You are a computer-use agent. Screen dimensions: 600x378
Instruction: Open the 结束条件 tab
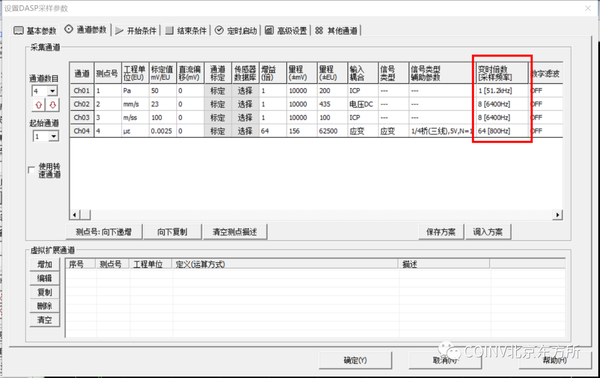[186, 31]
